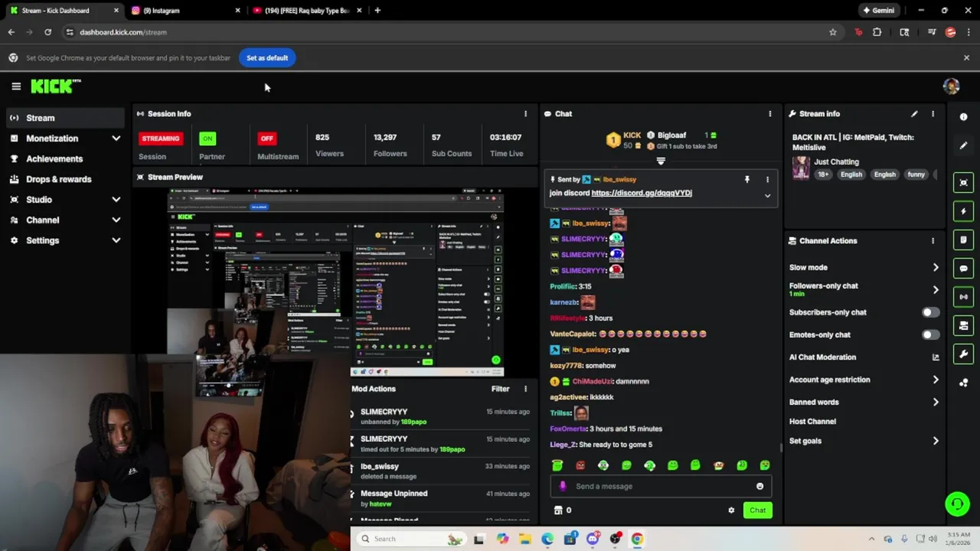Open chat settings with the gear icon
This screenshot has height=551, width=980.
click(731, 510)
